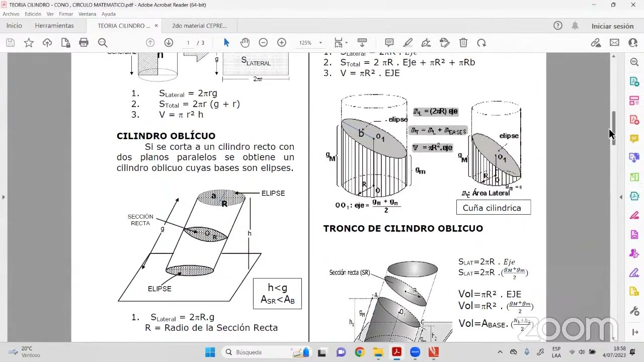Activate the hand pan tool
The image size is (644, 362).
[x=245, y=43]
